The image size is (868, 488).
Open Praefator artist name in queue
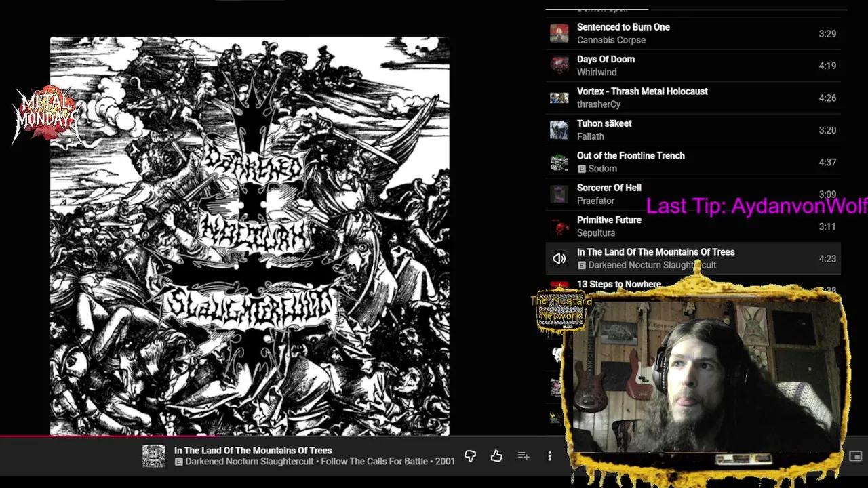coord(596,201)
